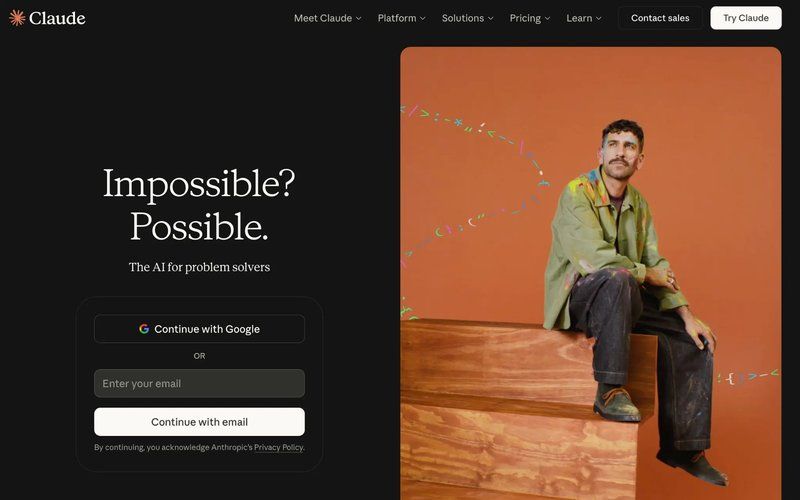This screenshot has width=800, height=500.
Task: Click the Continue with email button
Action: tap(199, 422)
